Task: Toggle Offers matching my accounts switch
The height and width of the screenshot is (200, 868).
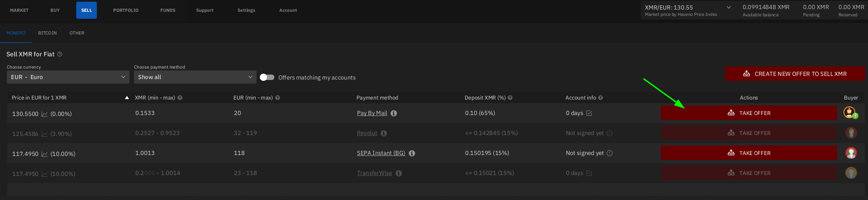Action: (x=267, y=77)
